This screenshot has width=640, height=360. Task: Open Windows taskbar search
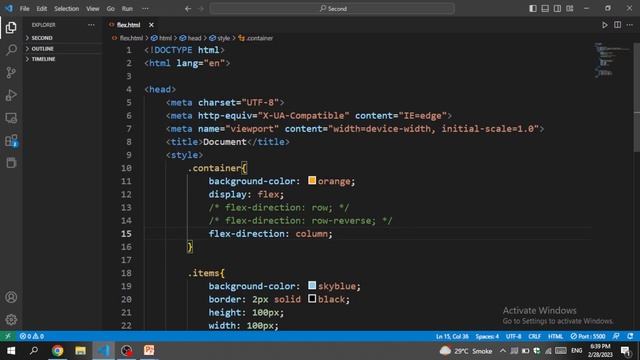pos(34,351)
